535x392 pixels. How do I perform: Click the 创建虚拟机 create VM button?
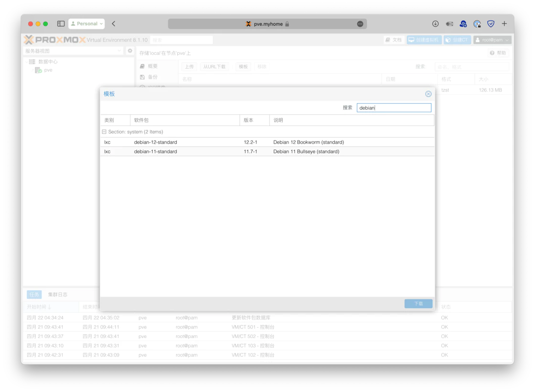(424, 40)
